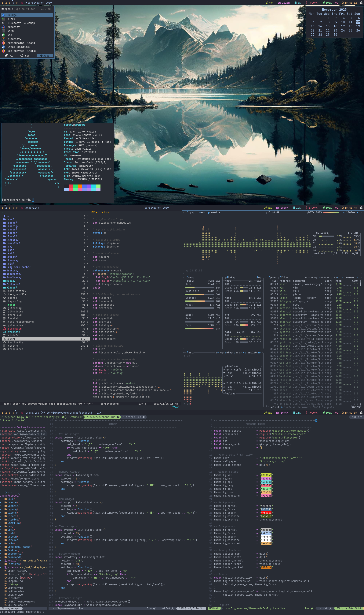Select the Apps mode tab in rofi

pos(45,56)
